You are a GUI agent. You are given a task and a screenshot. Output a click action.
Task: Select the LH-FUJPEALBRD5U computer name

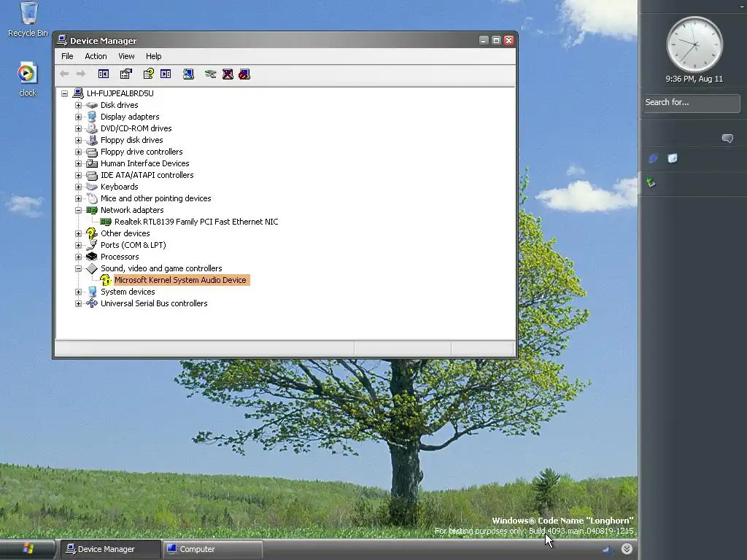coord(120,93)
